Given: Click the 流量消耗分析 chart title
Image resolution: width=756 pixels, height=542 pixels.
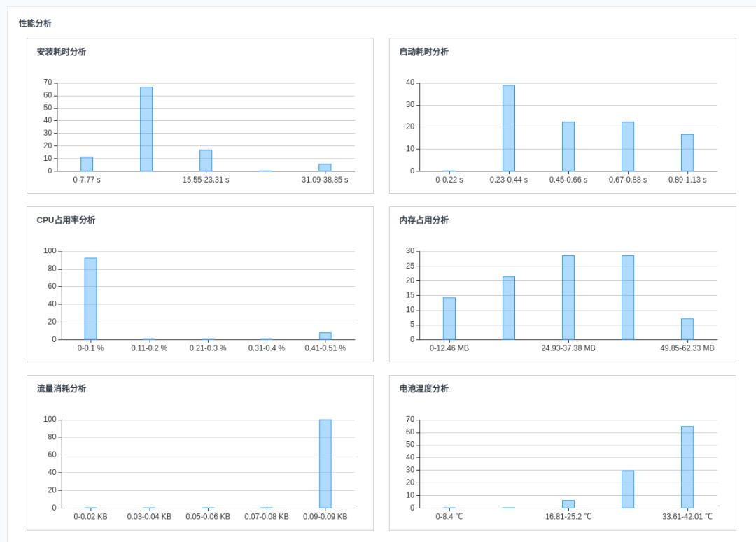Looking at the screenshot, I should pyautogui.click(x=62, y=388).
